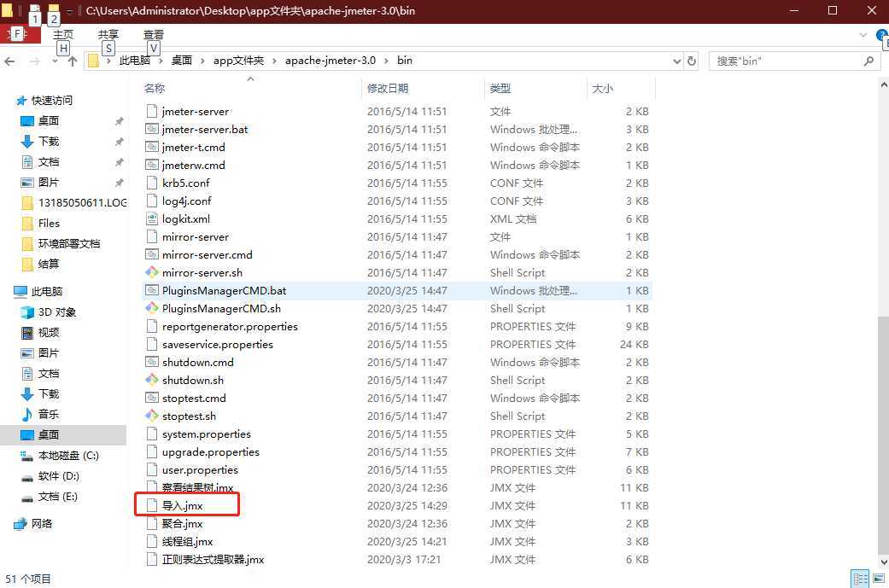Click the Up one level arrow
The image size is (889, 588).
(73, 61)
